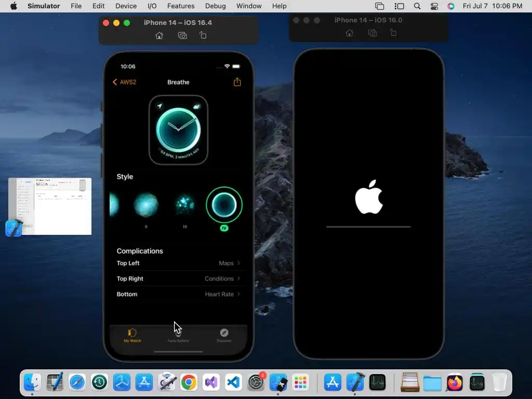Open the Help menu

[x=279, y=6]
